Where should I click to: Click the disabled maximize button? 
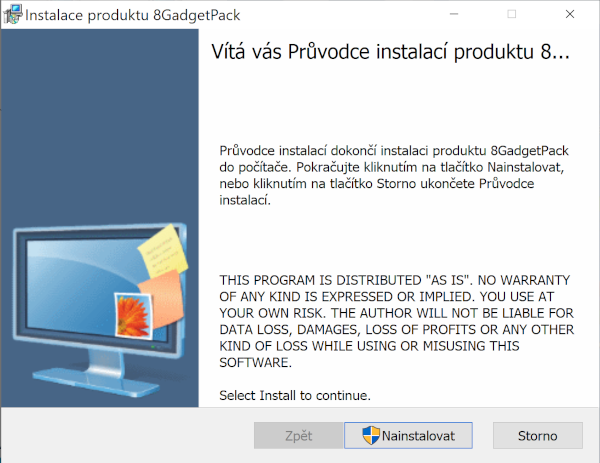pos(512,15)
